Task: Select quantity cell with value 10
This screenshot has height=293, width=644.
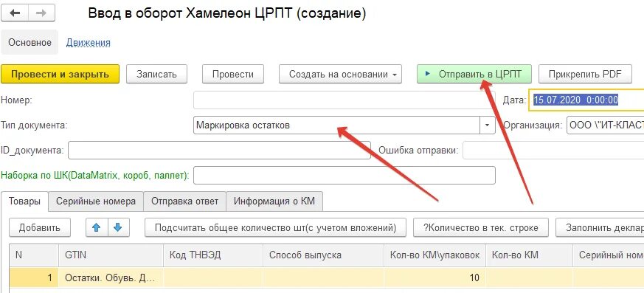Action: 435,278
